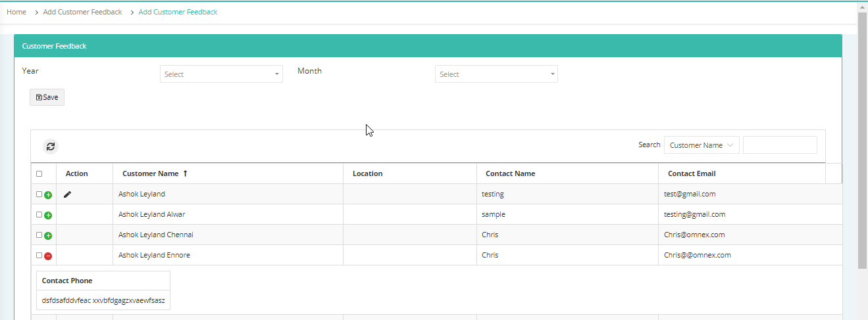Click the sort arrow on Customer Name
This screenshot has height=320, width=868.
click(185, 173)
